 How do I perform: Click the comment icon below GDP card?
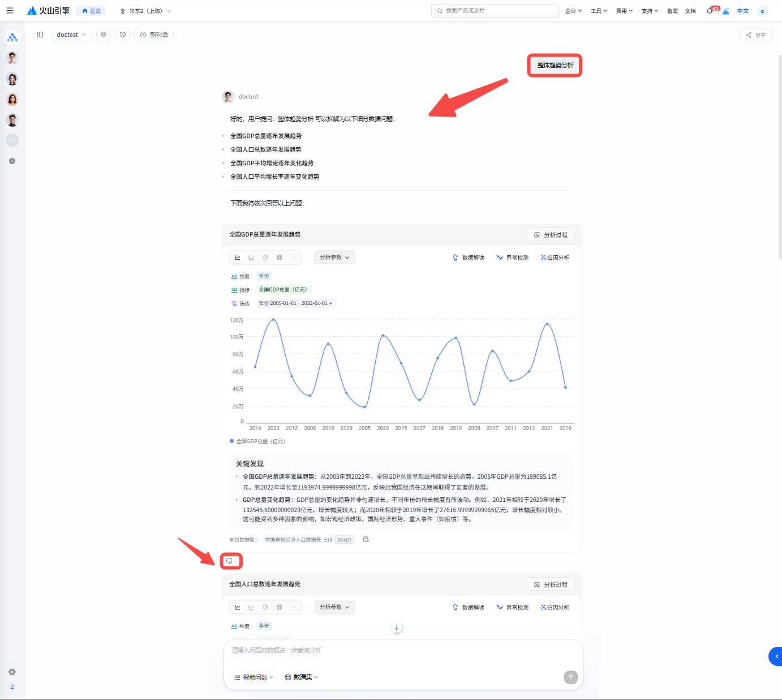pos(230,561)
